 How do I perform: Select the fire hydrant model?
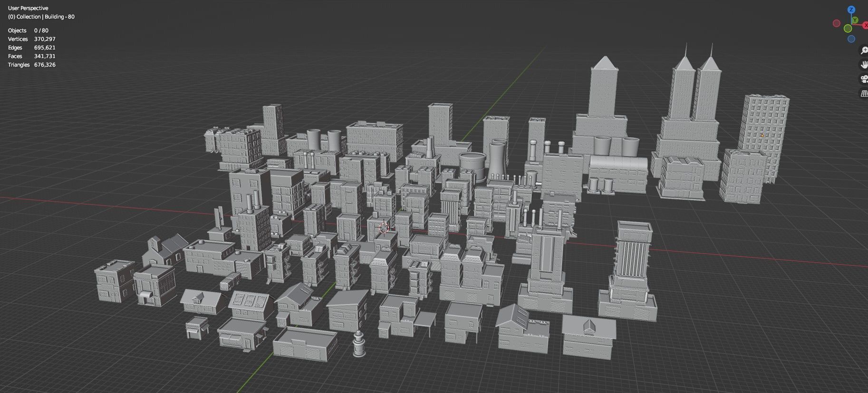pyautogui.click(x=359, y=344)
